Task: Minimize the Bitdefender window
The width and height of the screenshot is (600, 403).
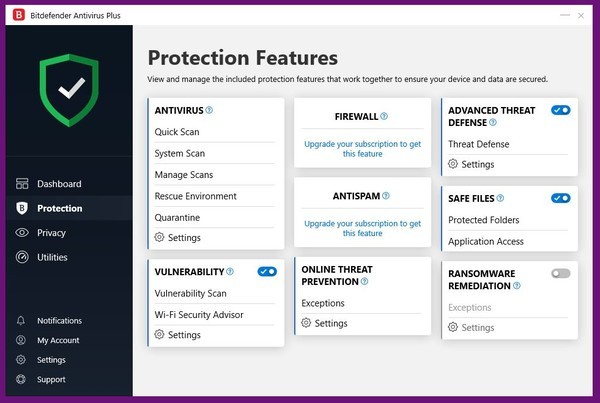Action: pos(565,15)
